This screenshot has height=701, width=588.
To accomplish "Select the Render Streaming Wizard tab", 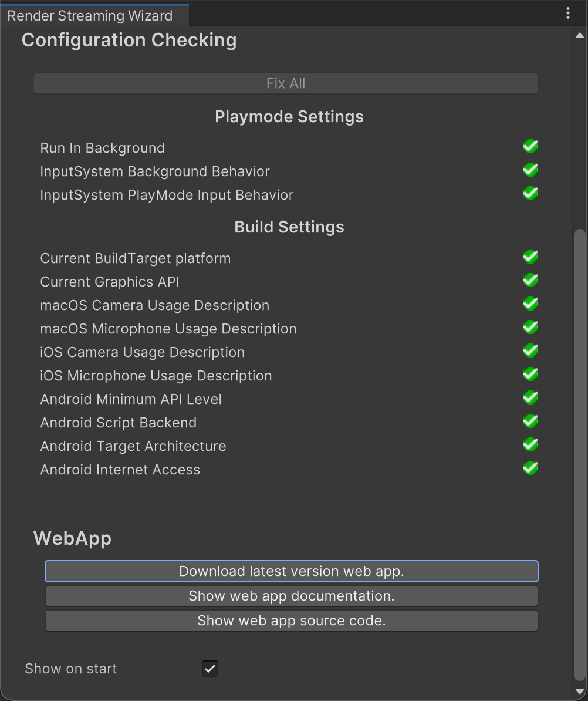I will tap(90, 15).
